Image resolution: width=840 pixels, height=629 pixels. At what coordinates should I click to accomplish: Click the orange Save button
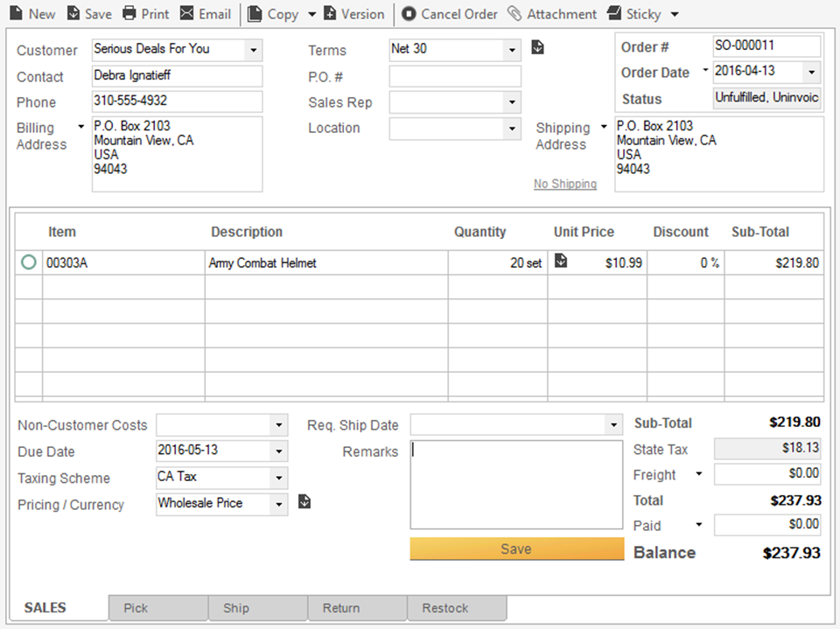point(517,549)
